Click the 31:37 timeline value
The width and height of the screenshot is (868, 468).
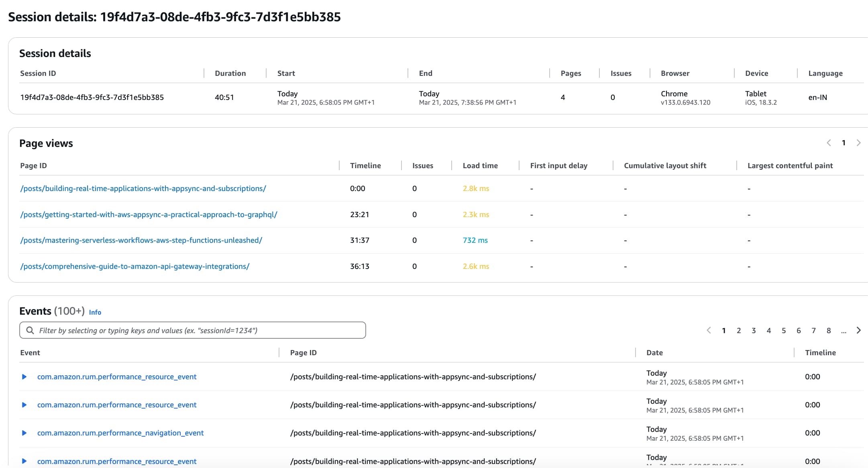click(359, 240)
